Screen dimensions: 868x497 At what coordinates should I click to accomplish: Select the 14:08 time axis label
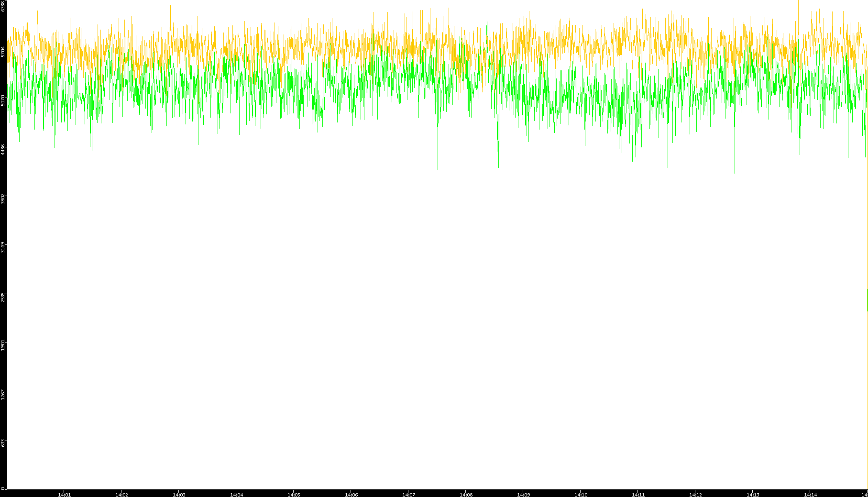(x=466, y=495)
